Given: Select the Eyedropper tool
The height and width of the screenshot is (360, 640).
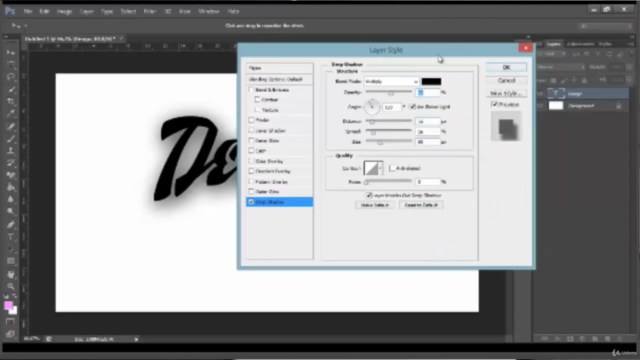Looking at the screenshot, I should [x=11, y=113].
